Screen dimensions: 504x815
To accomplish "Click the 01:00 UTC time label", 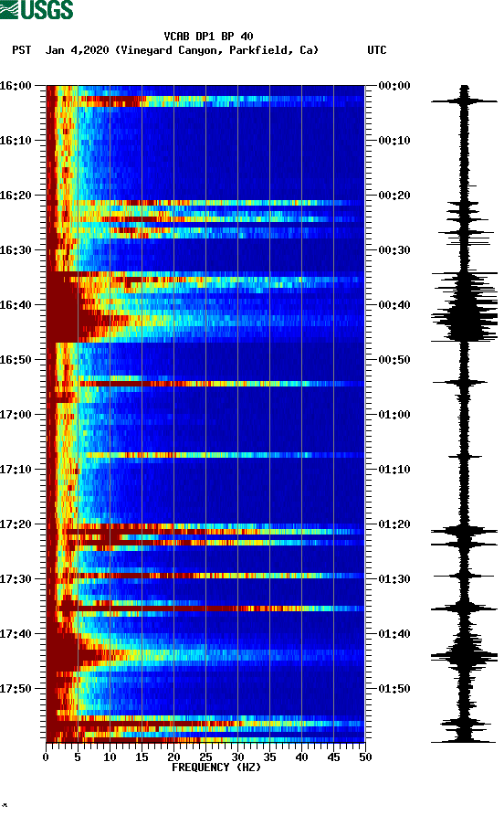I will (x=394, y=414).
